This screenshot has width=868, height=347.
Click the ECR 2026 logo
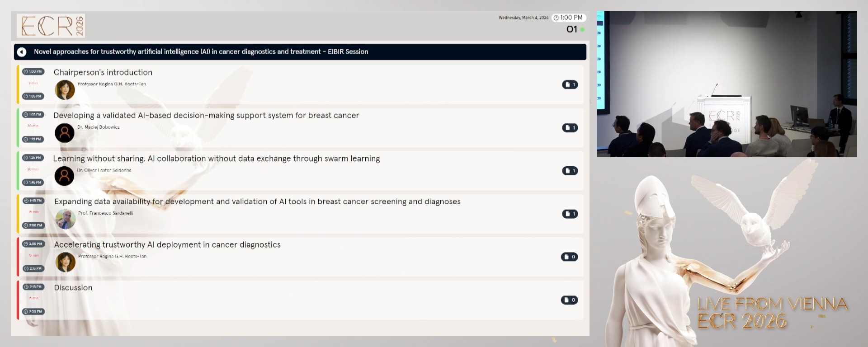click(51, 26)
